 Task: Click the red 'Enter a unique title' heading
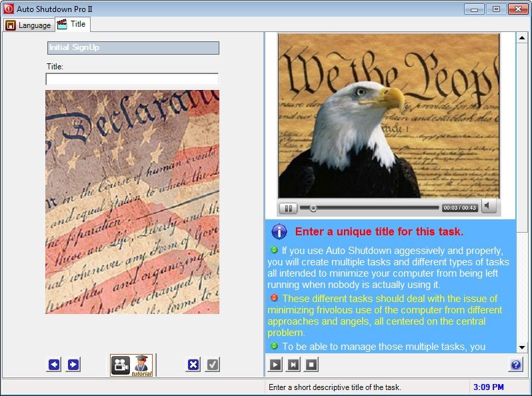point(379,231)
